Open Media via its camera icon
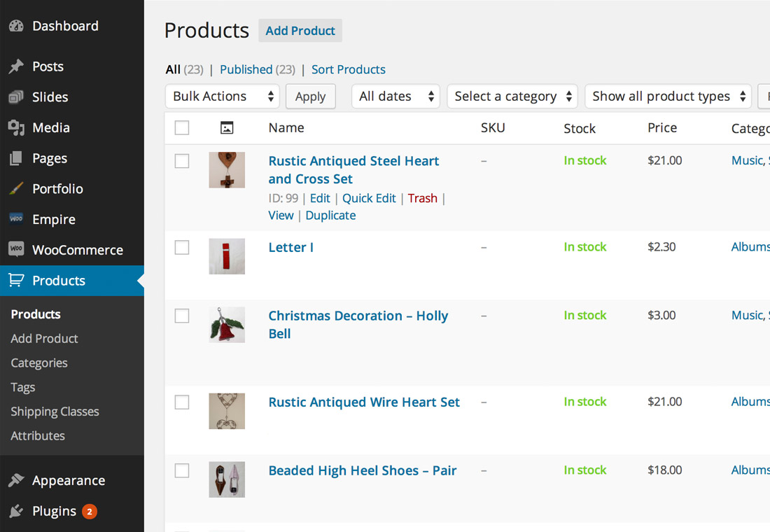 coord(16,127)
